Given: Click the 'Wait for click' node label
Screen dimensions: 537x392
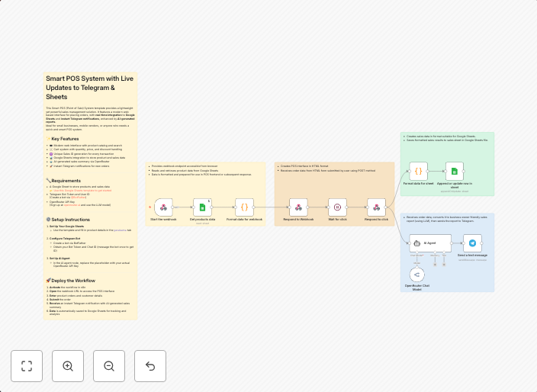Looking at the screenshot, I should [337, 220].
